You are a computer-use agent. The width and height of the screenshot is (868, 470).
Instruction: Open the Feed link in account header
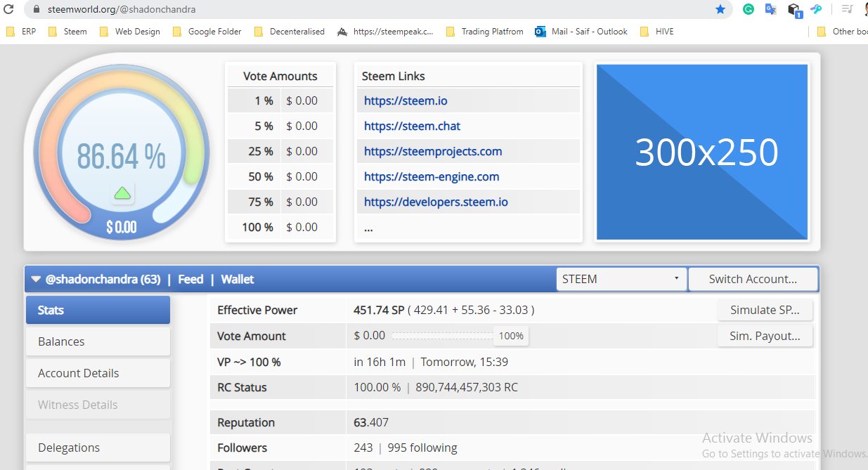click(x=190, y=279)
